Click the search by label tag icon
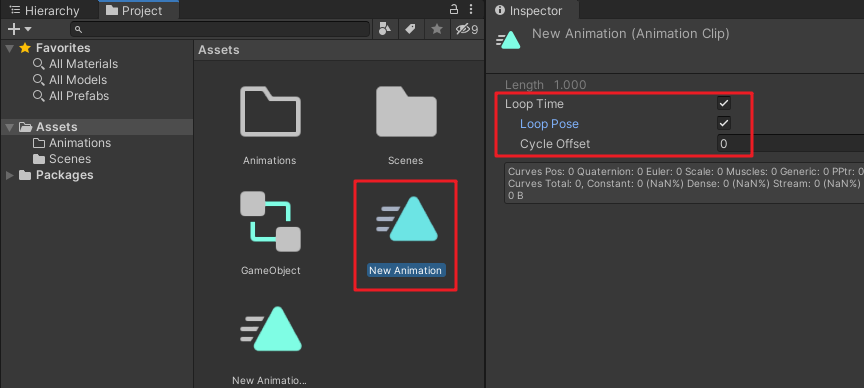This screenshot has height=388, width=864. coord(410,29)
